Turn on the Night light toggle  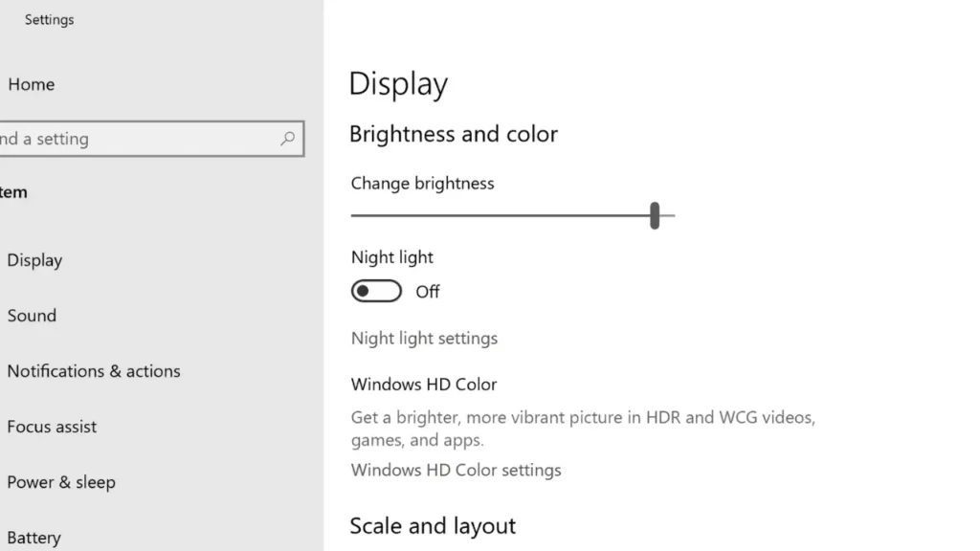[376, 292]
